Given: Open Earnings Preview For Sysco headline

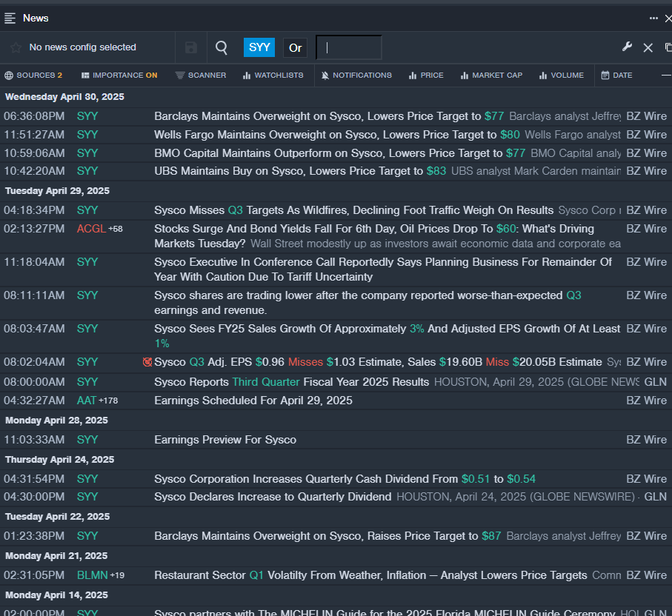Looking at the screenshot, I should (225, 440).
